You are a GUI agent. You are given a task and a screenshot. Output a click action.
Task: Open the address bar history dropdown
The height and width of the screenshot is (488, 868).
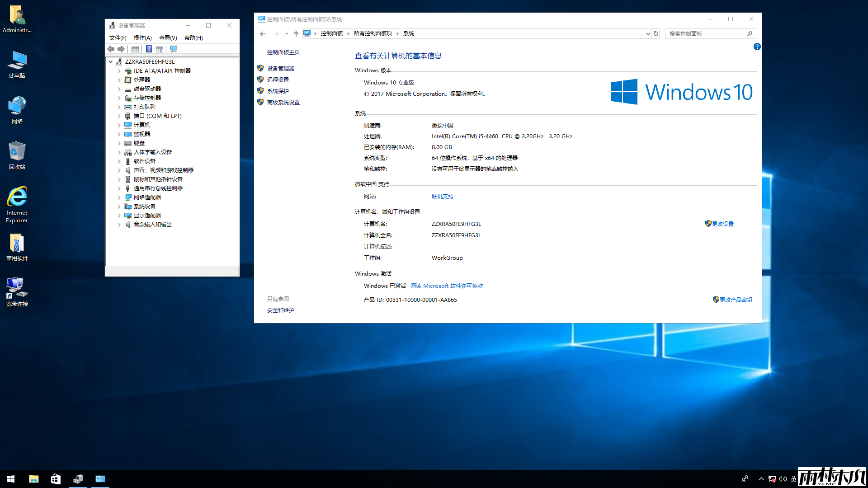tap(648, 33)
